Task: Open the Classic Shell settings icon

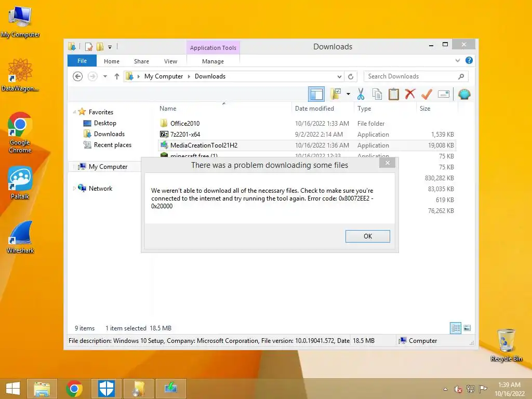Action: [x=464, y=94]
